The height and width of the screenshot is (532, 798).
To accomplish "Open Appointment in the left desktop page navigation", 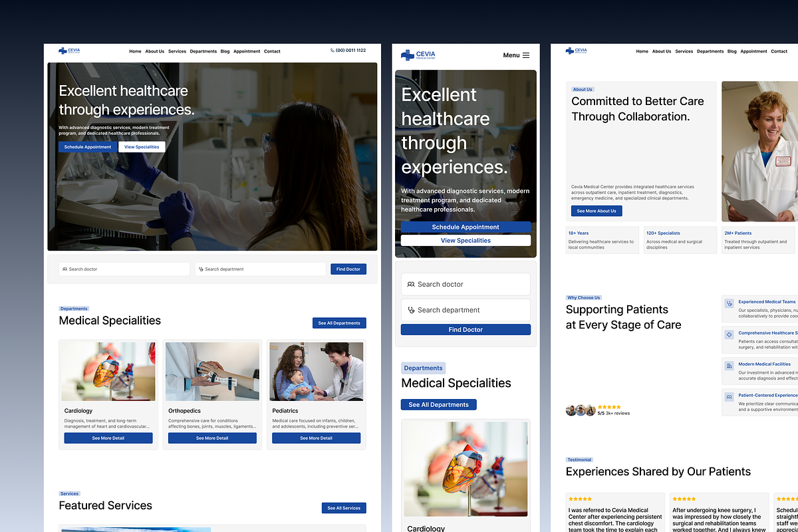I will [x=247, y=51].
